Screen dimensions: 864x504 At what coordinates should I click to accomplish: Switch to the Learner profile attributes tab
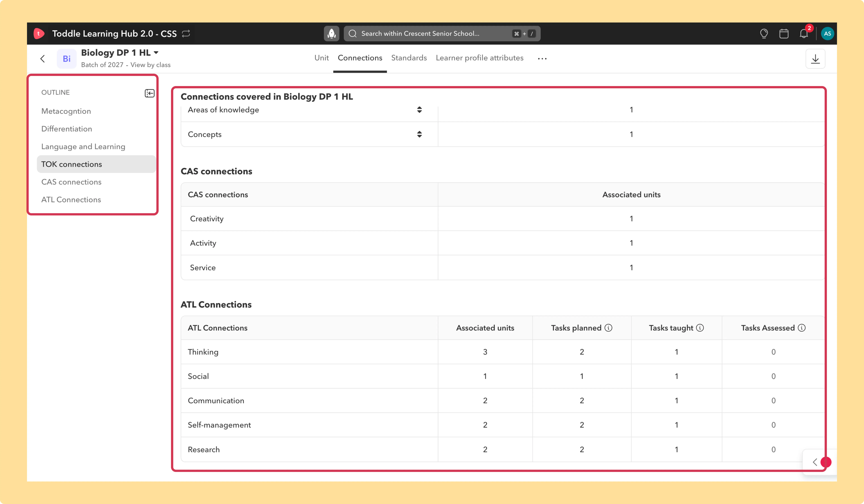(x=479, y=58)
